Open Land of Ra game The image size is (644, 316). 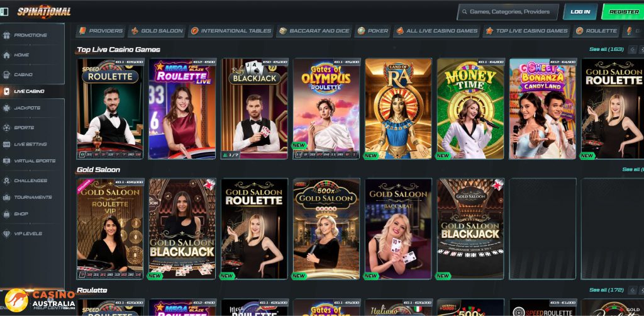pyautogui.click(x=398, y=108)
